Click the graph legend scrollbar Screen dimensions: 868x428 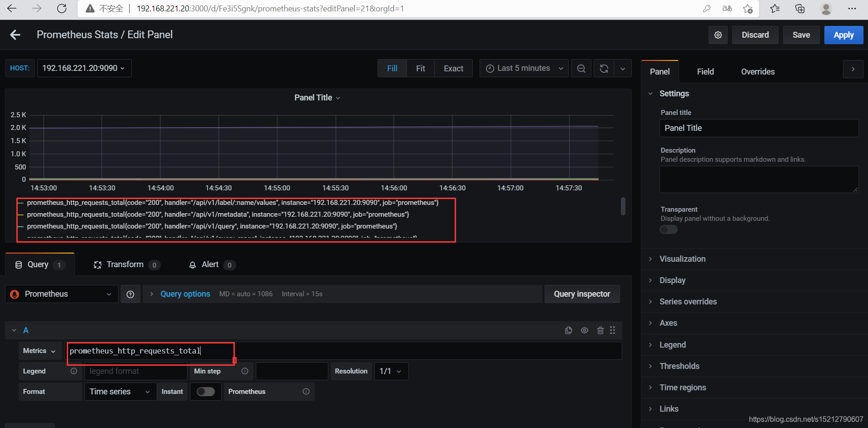coord(623,206)
